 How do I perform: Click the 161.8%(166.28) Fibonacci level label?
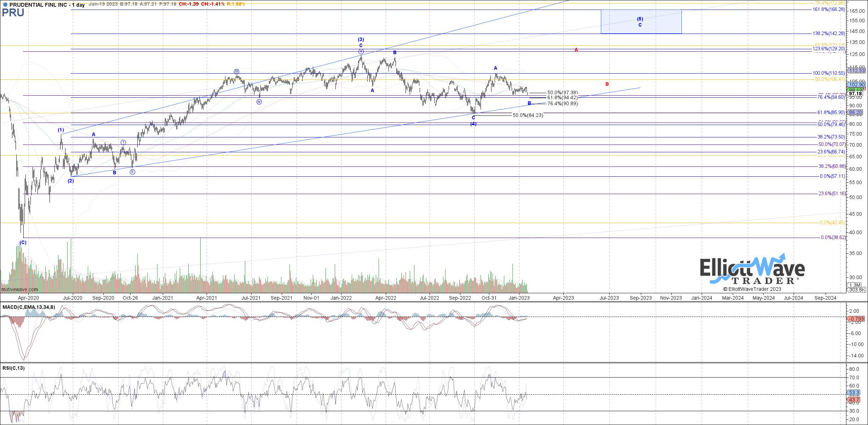(828, 10)
